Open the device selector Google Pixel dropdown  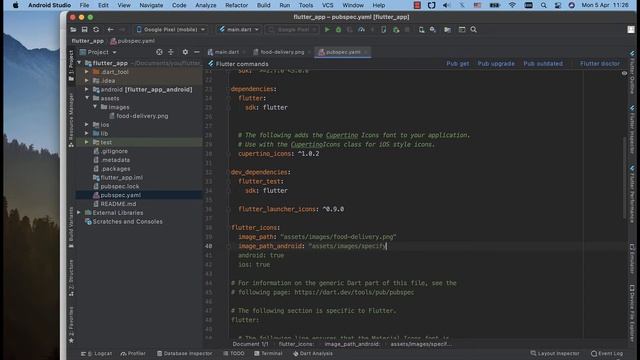point(171,29)
